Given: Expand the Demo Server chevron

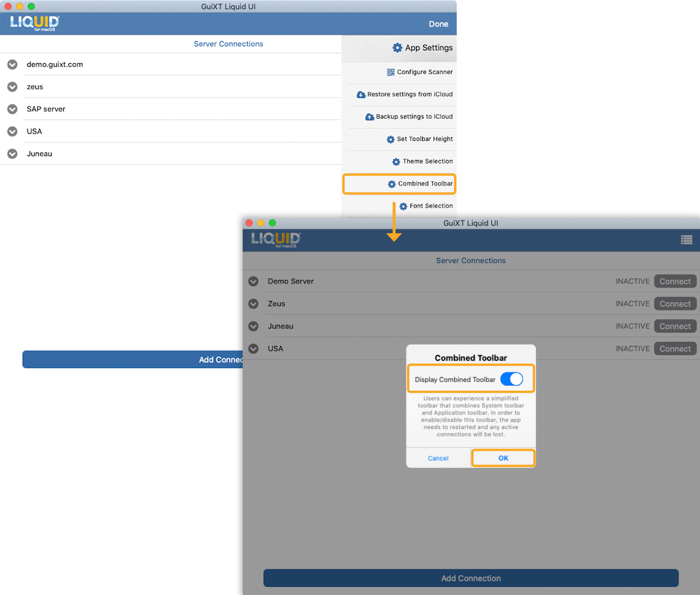Looking at the screenshot, I should tap(253, 281).
